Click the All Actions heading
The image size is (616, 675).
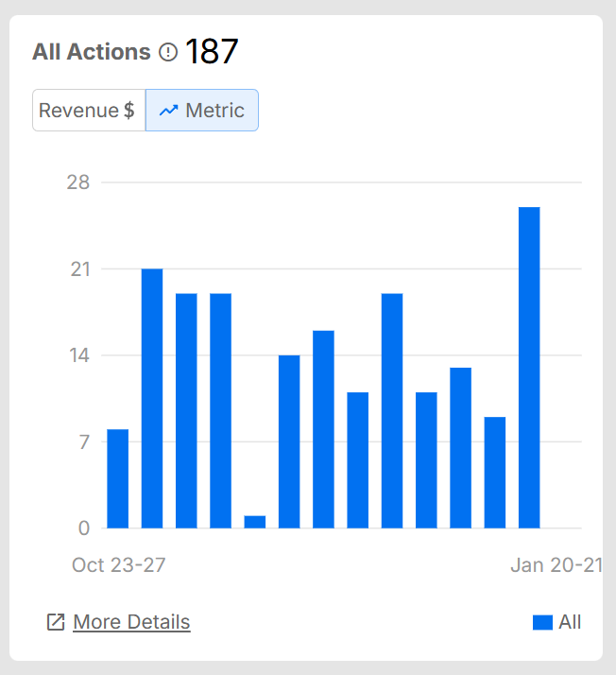click(x=92, y=52)
